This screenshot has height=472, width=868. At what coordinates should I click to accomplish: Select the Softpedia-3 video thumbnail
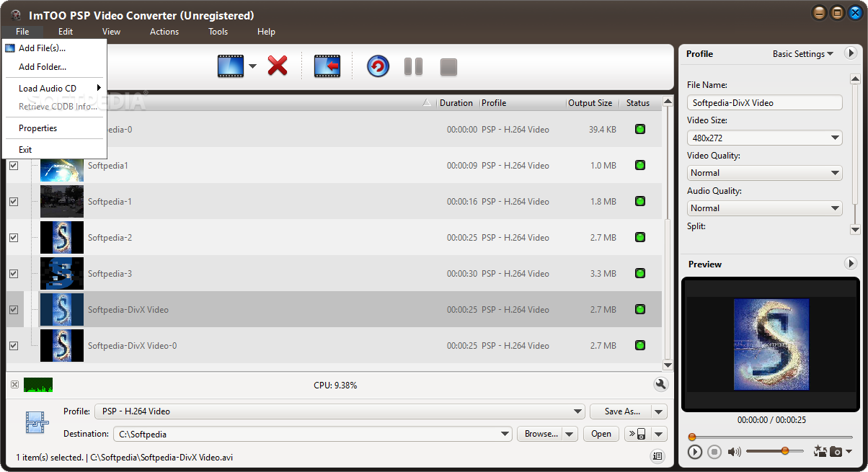pyautogui.click(x=62, y=273)
